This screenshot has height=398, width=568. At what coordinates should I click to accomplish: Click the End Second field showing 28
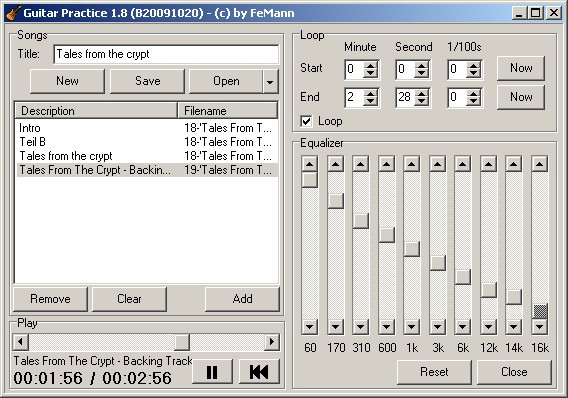click(406, 97)
